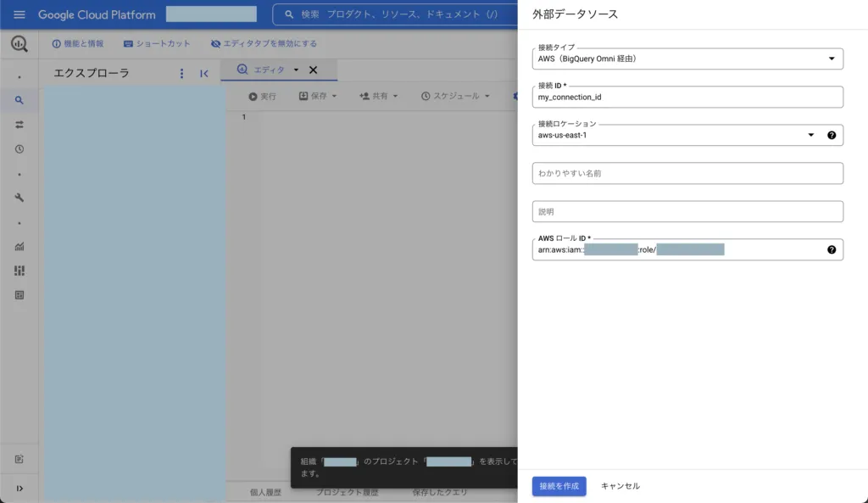Click the 実行 run button
The image size is (868, 503).
tap(263, 97)
